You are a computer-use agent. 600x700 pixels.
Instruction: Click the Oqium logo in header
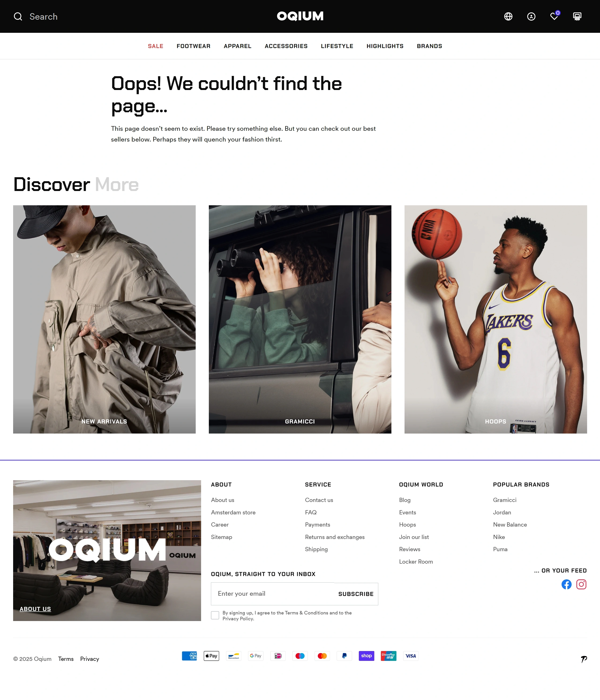click(x=300, y=16)
